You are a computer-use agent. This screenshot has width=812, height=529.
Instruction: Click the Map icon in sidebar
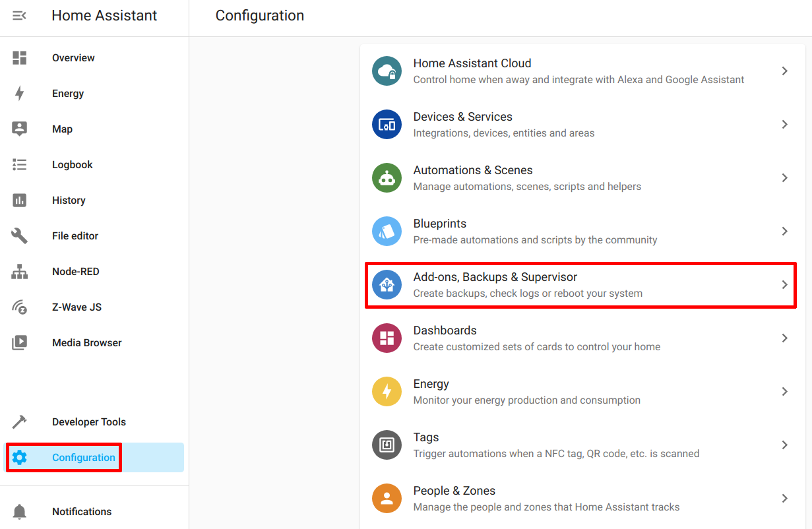point(20,129)
